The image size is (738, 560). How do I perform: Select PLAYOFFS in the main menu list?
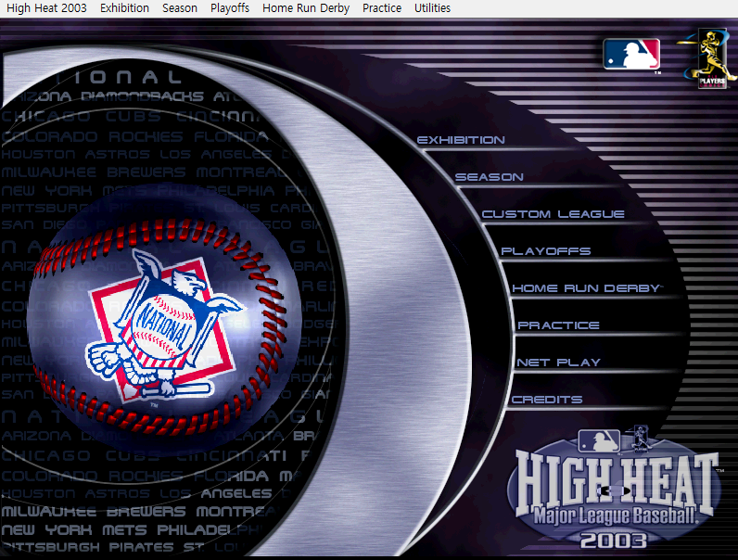pos(545,251)
